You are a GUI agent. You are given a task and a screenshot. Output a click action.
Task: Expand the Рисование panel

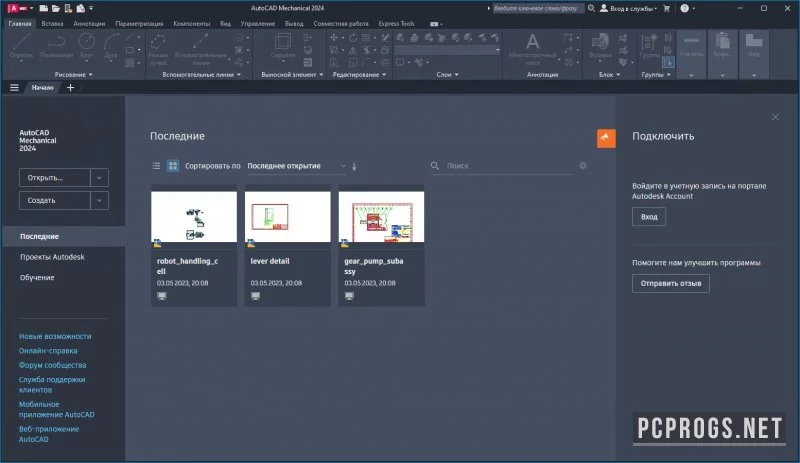coord(73,75)
